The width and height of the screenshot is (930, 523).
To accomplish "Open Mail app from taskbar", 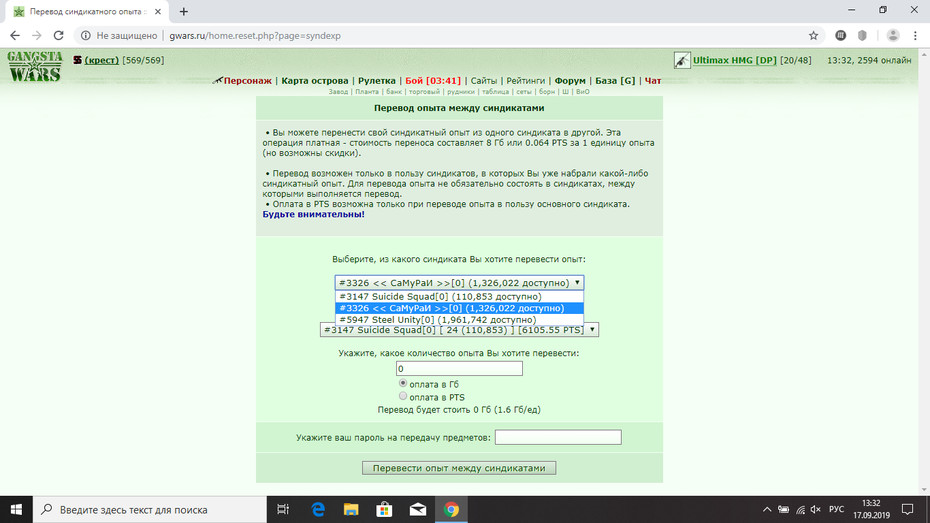I will click(418, 509).
